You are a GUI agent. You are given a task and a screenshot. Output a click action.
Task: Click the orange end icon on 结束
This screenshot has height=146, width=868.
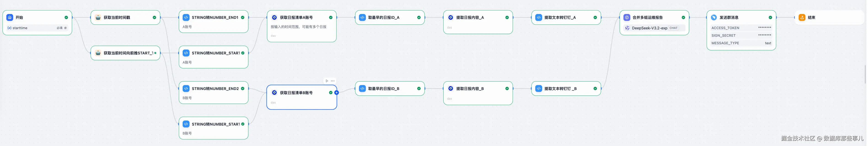tap(802, 18)
